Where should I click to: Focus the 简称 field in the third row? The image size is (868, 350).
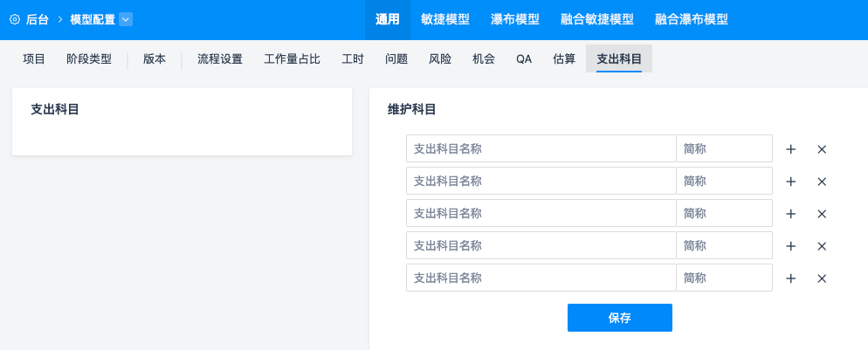[x=724, y=213]
